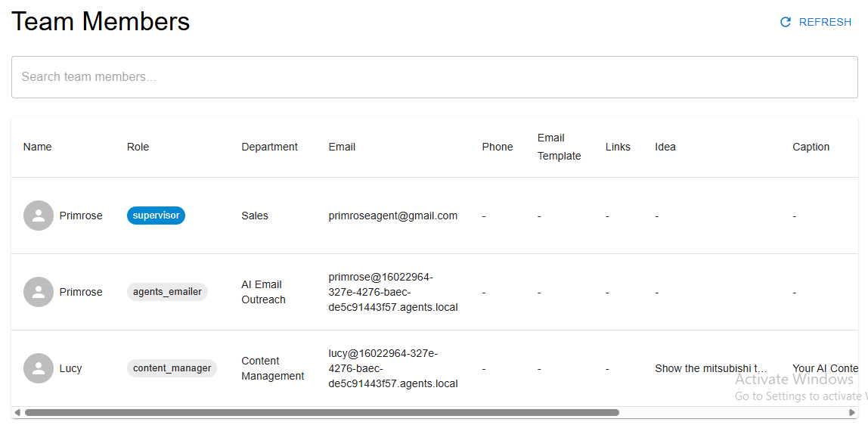Open primroseagent@gmail.com email cell
Viewport: 868px width, 425px height.
(x=393, y=216)
